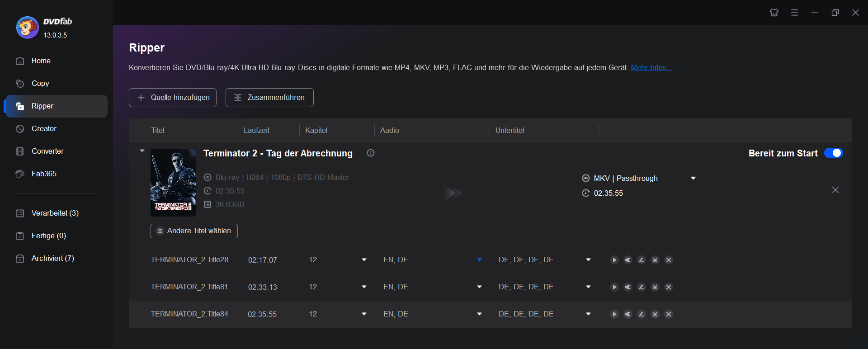Select the TERMINATOR_2.Title81 name

tap(189, 287)
